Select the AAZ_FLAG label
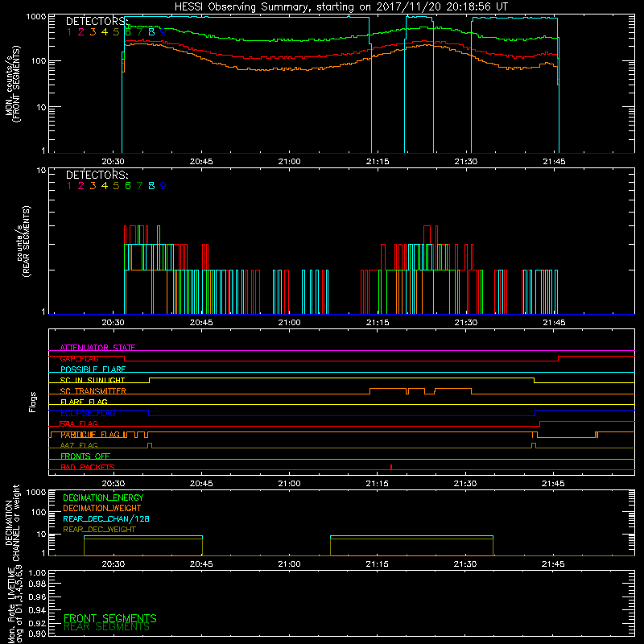Screen dimensions: 644x644 pos(79,445)
